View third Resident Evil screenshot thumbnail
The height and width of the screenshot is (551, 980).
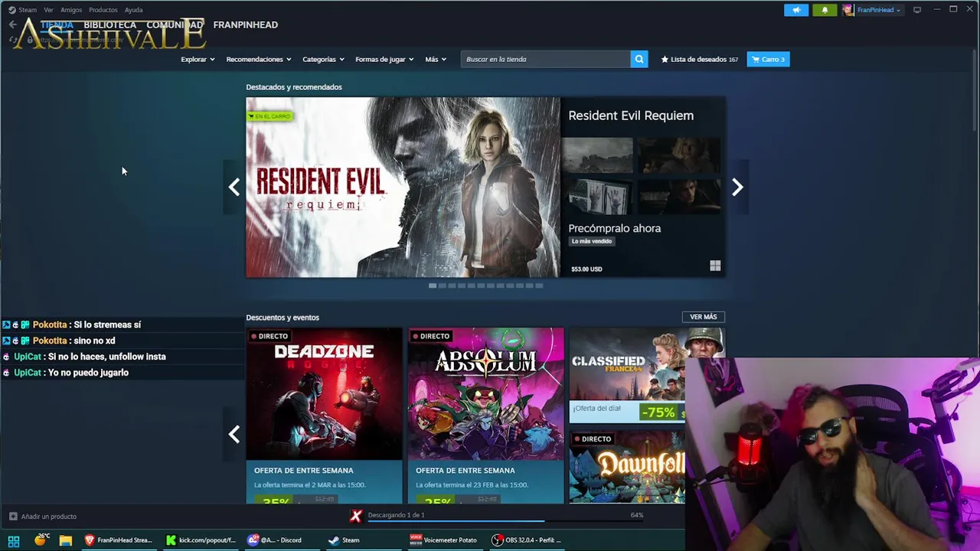click(x=597, y=196)
